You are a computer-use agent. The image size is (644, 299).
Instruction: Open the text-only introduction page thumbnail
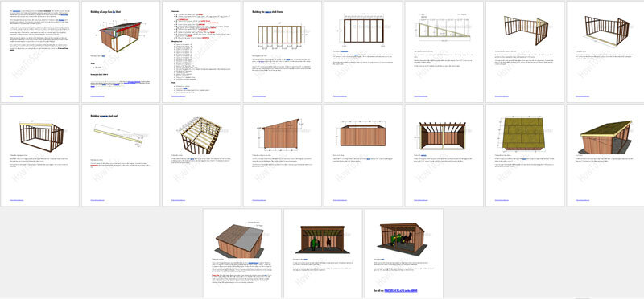[39, 51]
